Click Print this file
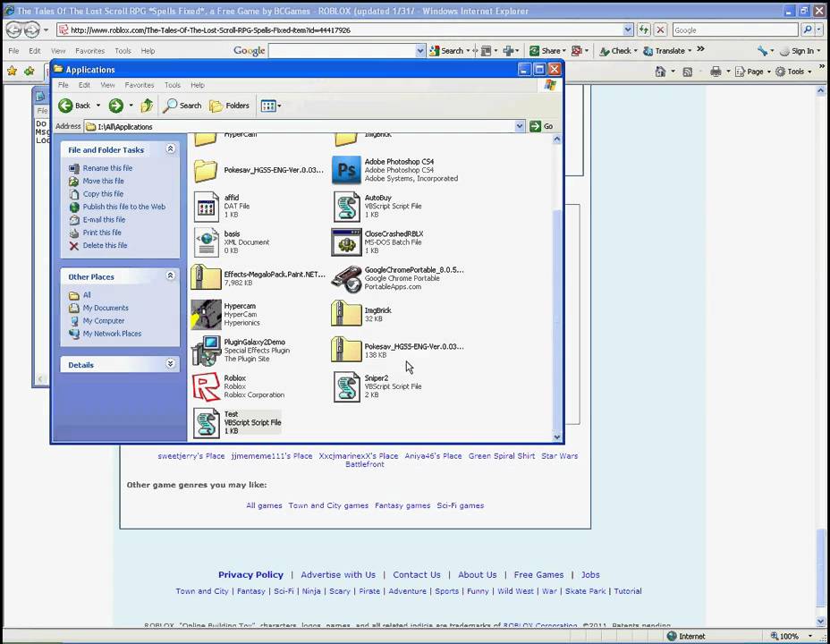 tap(102, 233)
